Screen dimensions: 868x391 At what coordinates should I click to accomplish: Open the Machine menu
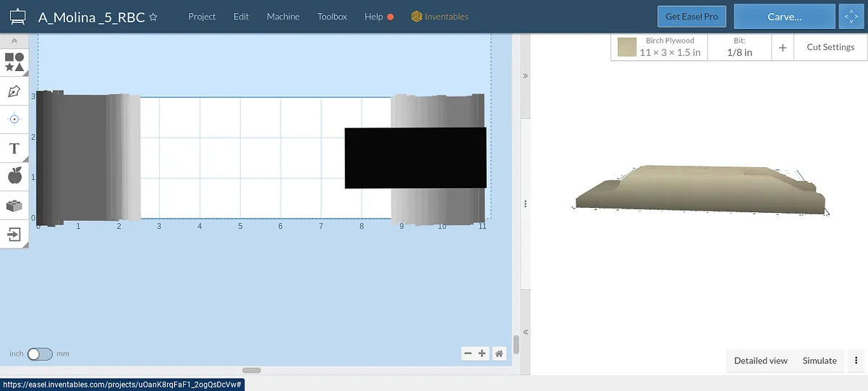tap(283, 17)
